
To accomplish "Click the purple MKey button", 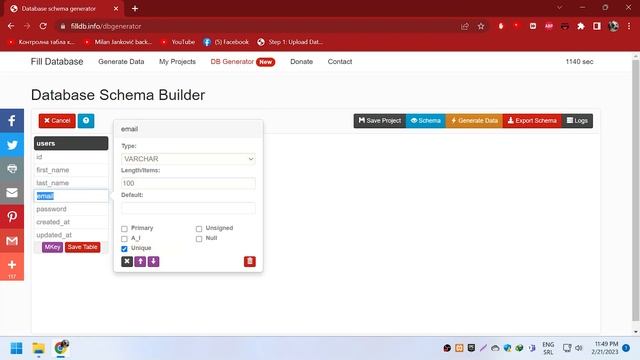I will pos(52,247).
